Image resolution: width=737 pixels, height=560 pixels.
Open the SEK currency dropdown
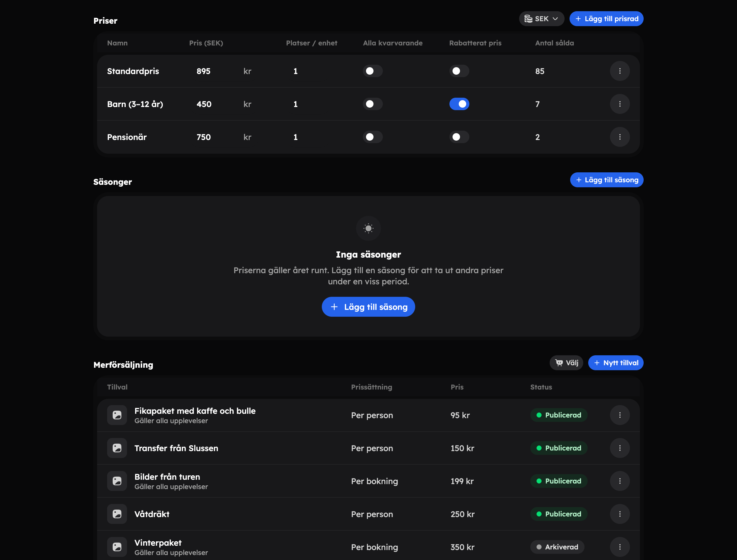point(542,19)
